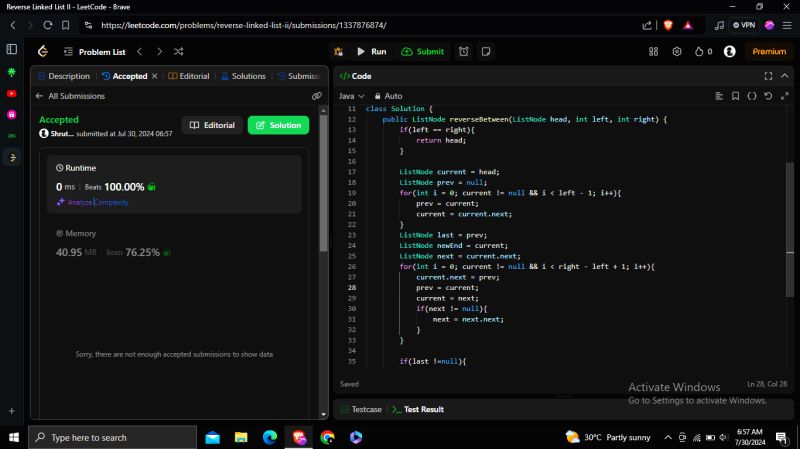Open the LeetCode home logo

coord(43,51)
